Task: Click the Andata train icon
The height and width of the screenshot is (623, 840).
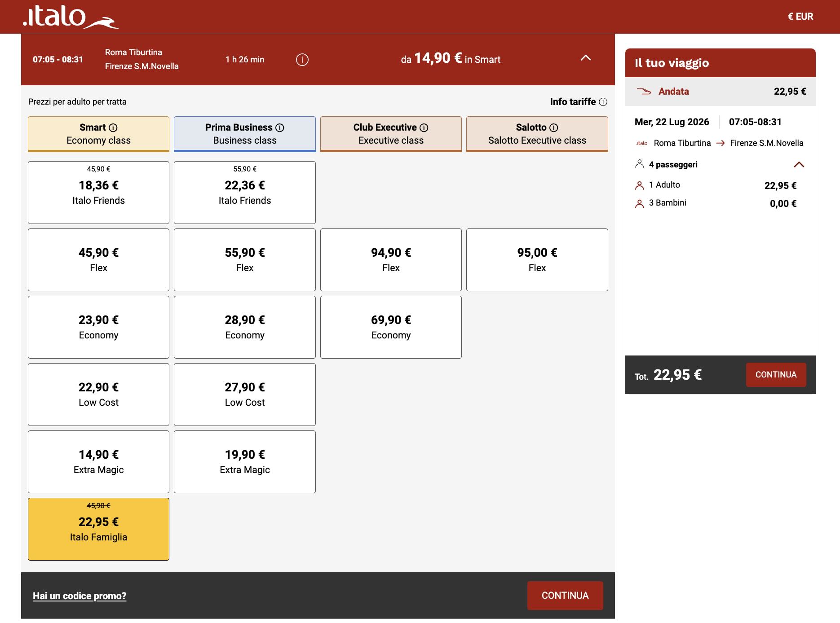Action: [644, 92]
